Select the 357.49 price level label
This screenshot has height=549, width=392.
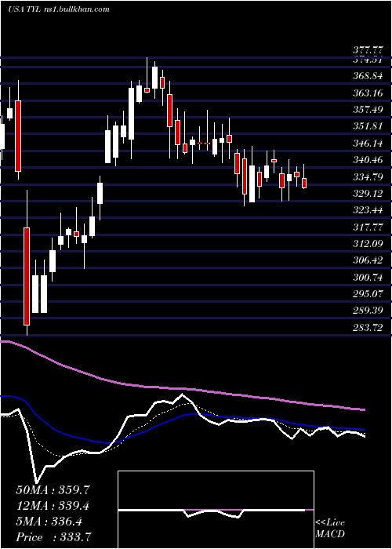click(x=367, y=110)
